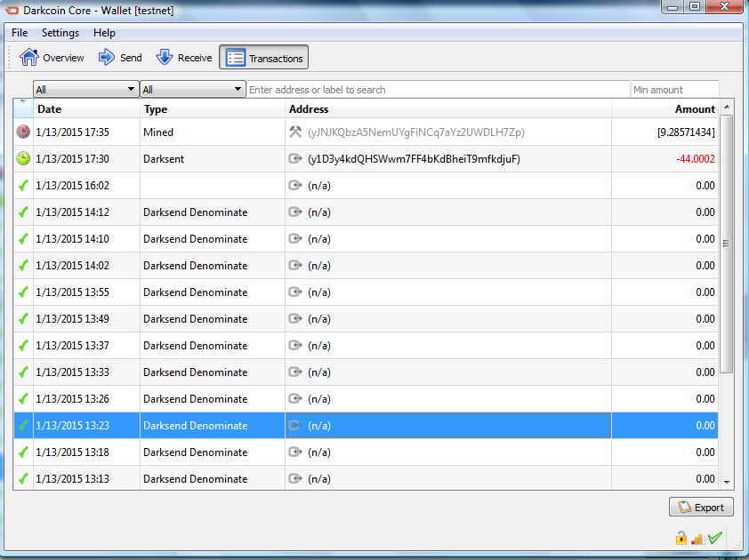
Task: Minimize the Darkcoin Core window
Action: coord(672,7)
